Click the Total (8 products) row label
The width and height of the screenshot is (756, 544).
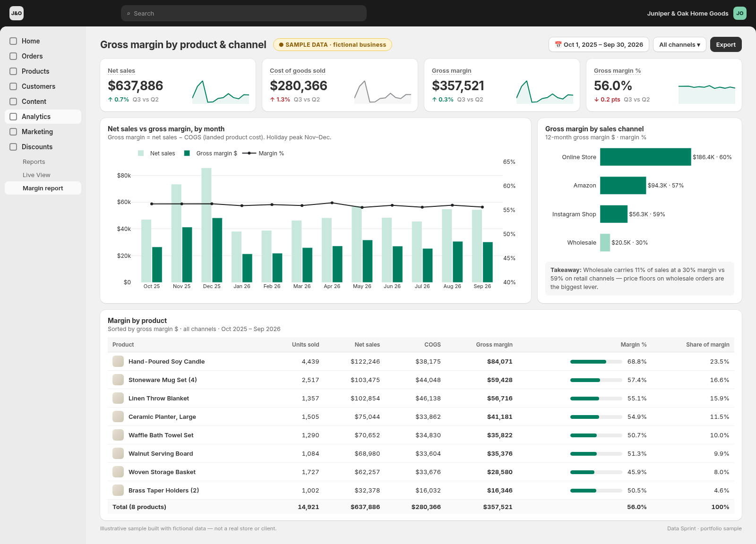(x=139, y=507)
